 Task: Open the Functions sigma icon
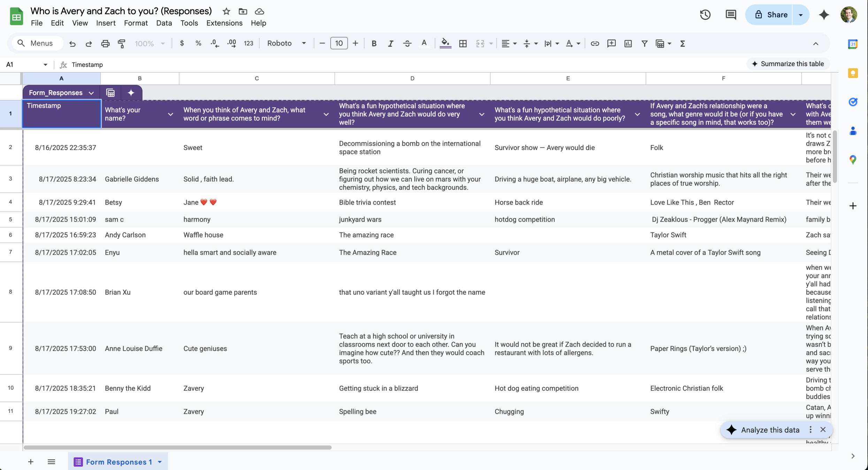coord(682,44)
